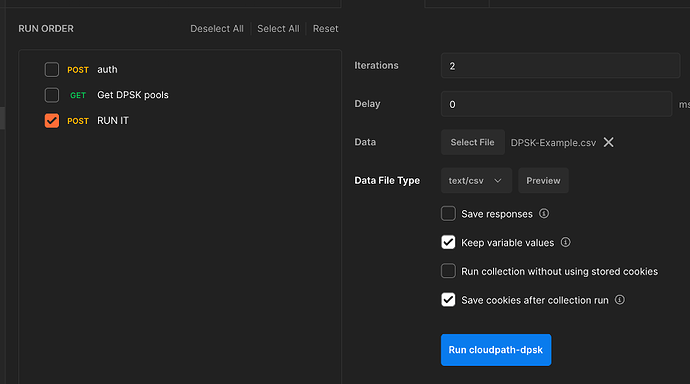Remove the DPSK-Example.csv file with X icon
The width and height of the screenshot is (690, 384).
tap(609, 142)
